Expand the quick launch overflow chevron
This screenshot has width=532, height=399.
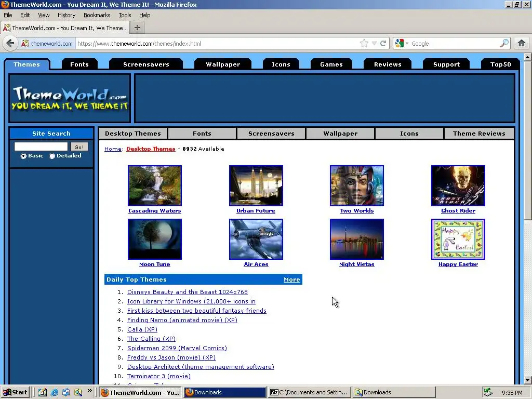point(89,391)
